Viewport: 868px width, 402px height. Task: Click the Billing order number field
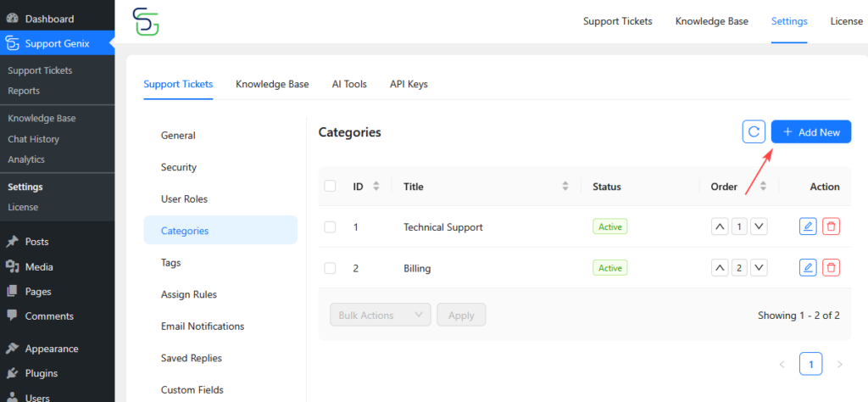pos(739,268)
